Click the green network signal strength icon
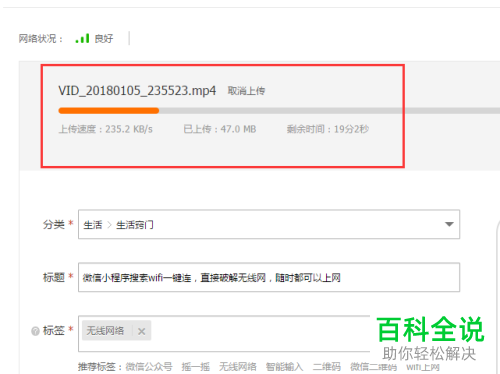The height and width of the screenshot is (374, 500). (x=82, y=38)
